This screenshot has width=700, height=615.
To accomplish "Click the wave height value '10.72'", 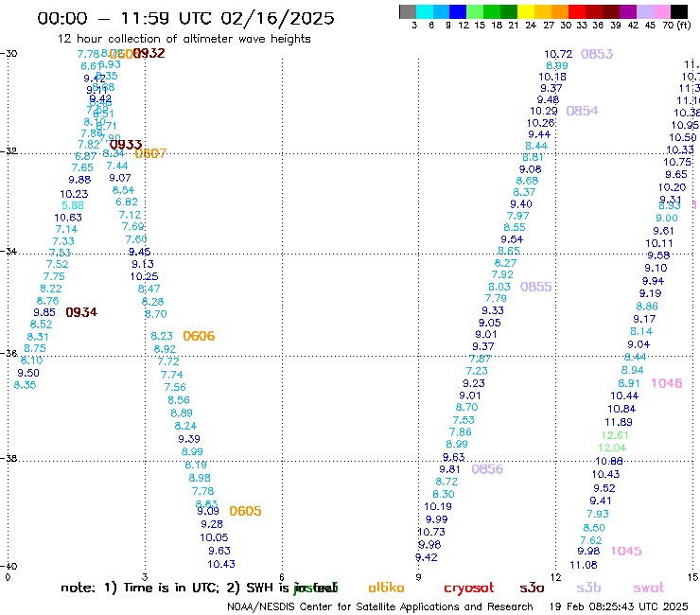I will [x=558, y=54].
